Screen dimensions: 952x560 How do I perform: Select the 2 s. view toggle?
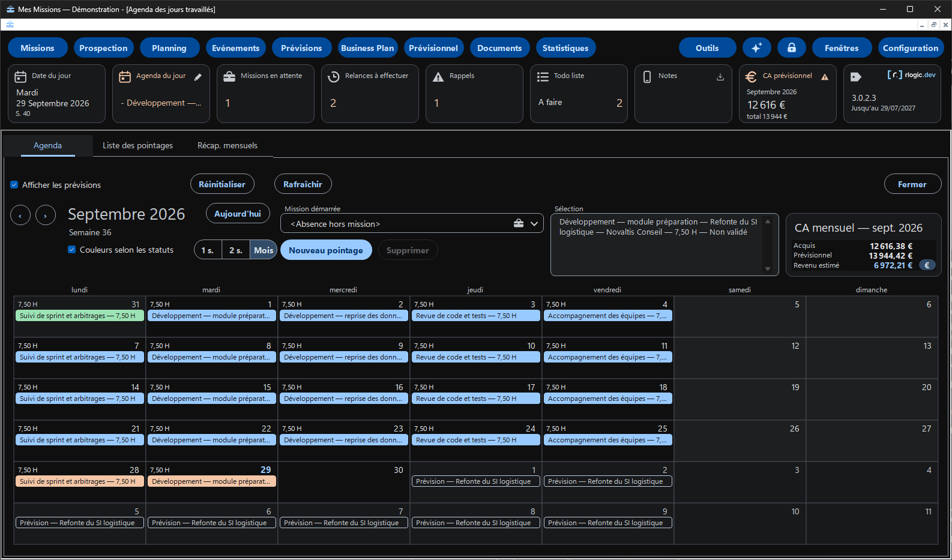point(236,250)
